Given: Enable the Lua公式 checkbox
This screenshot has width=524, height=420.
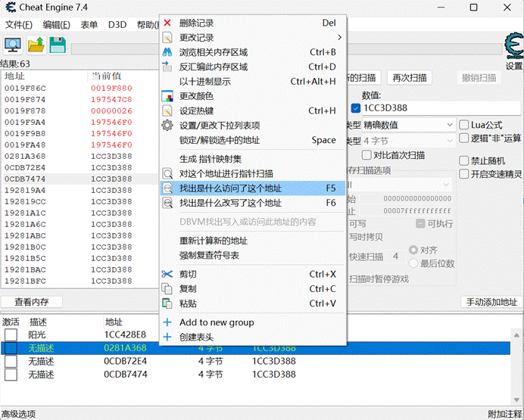Looking at the screenshot, I should tap(464, 125).
